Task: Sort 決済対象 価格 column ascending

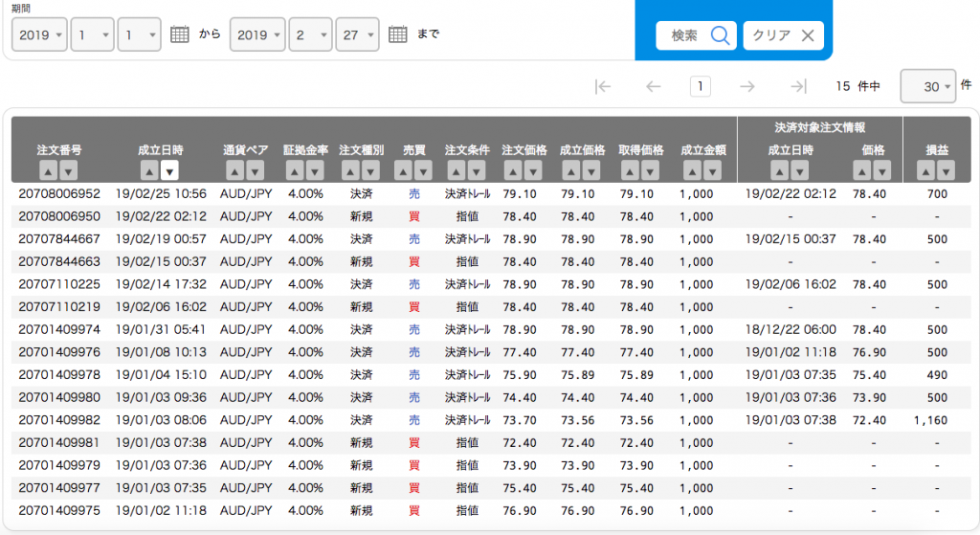Action: pyautogui.click(x=862, y=170)
